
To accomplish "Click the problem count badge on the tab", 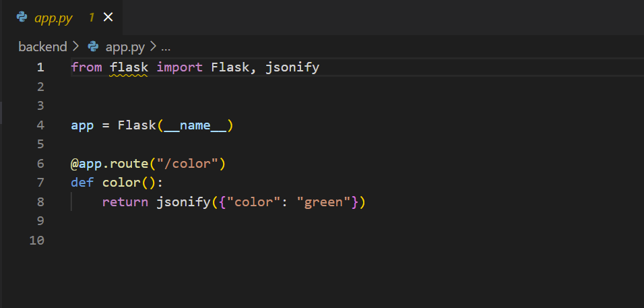I will coord(91,18).
